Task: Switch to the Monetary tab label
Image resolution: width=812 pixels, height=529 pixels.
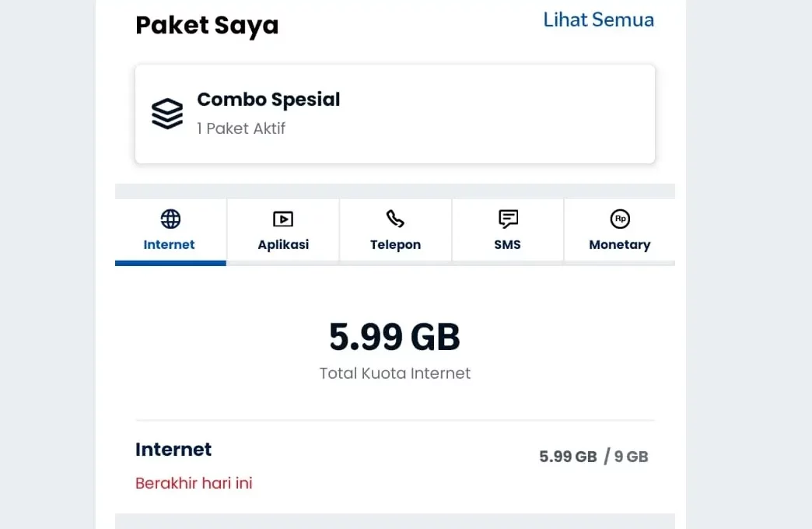Action: pos(620,244)
